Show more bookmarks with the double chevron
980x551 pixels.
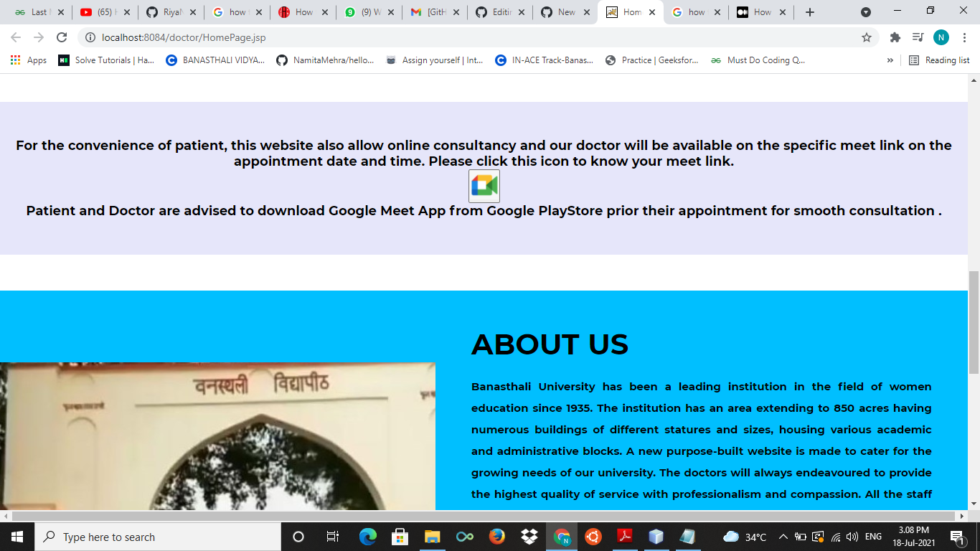890,60
